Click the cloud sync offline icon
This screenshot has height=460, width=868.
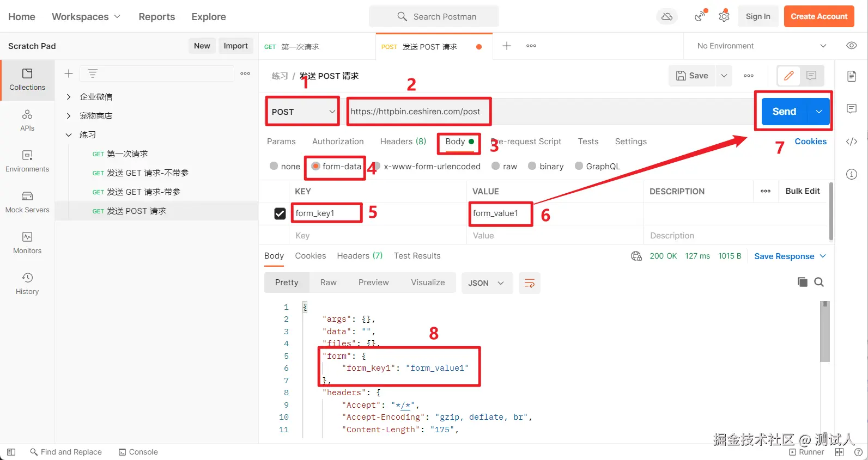[667, 16]
